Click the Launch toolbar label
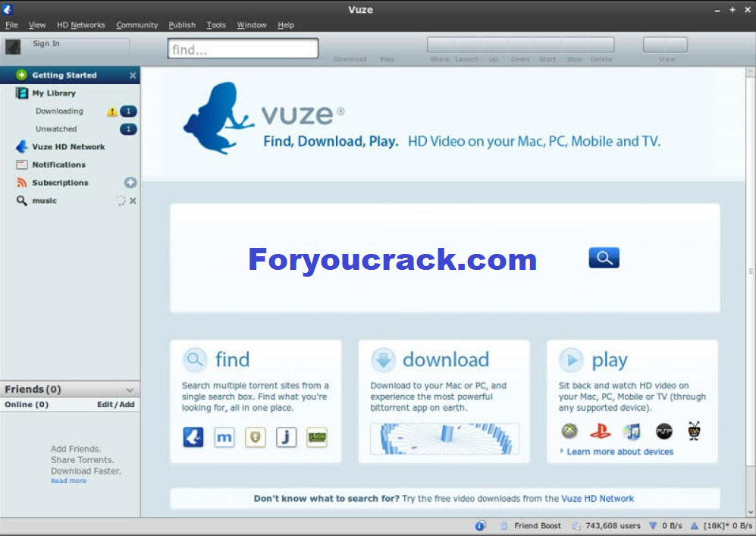This screenshot has width=756, height=536. coord(466,59)
